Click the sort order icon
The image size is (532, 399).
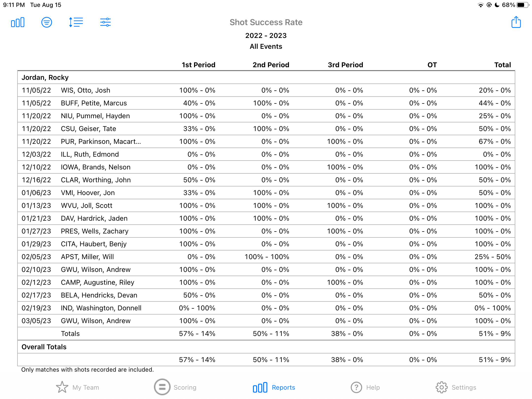[x=76, y=22]
